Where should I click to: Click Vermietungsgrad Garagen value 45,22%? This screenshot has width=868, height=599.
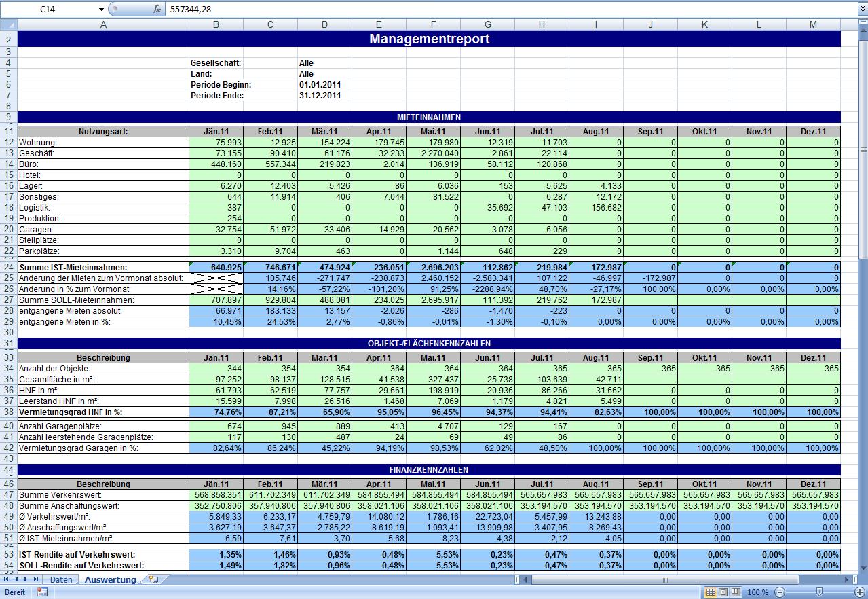pos(324,448)
